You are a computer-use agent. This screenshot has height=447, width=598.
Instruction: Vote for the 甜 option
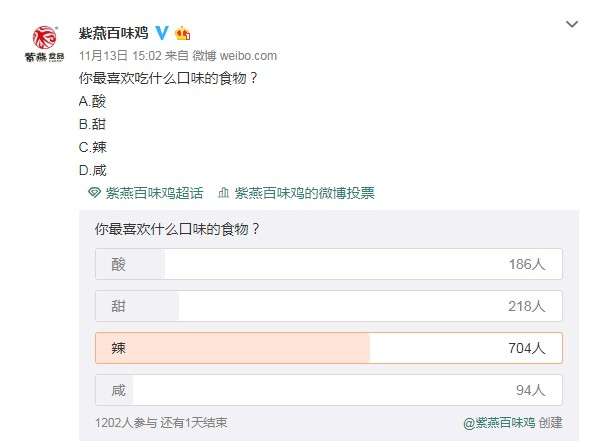[x=329, y=306]
